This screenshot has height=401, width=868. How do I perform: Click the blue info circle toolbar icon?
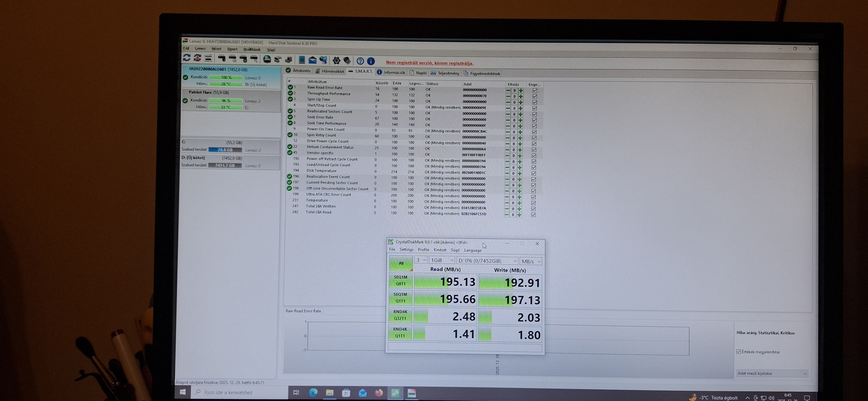(371, 61)
